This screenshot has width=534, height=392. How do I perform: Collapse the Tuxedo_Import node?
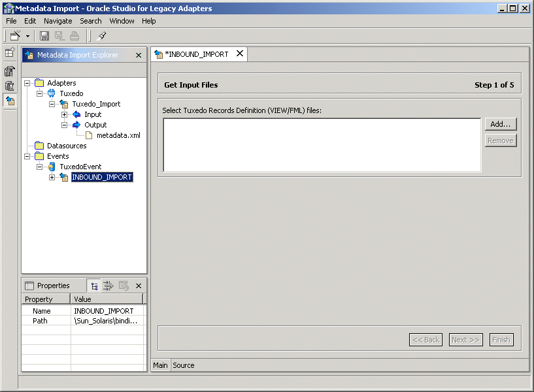pos(52,104)
